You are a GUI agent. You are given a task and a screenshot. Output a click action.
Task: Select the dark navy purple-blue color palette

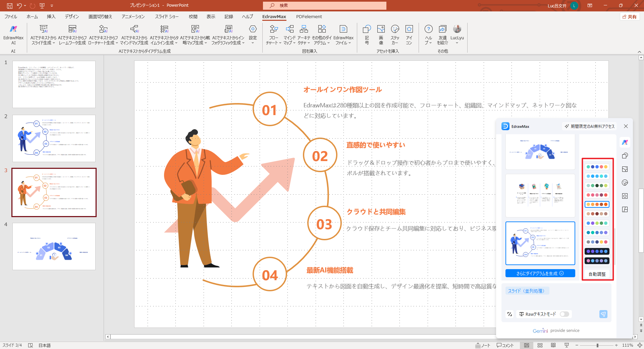pos(597,251)
